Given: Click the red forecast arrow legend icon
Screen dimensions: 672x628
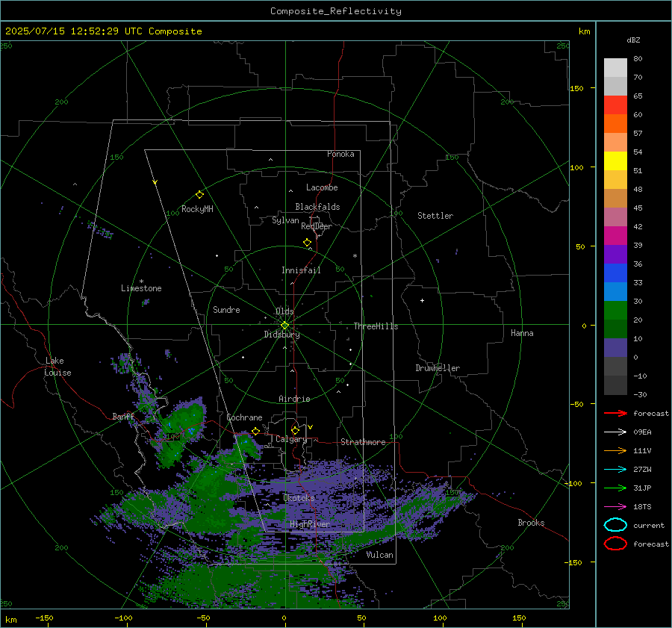Looking at the screenshot, I should [615, 413].
